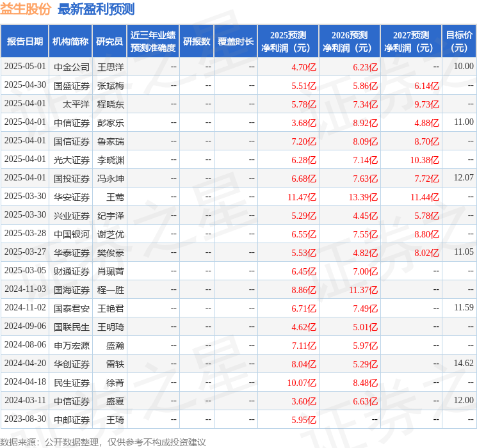The width and height of the screenshot is (477, 448).
Task: Open the 中邮证券 row institution name
Action: [x=72, y=419]
